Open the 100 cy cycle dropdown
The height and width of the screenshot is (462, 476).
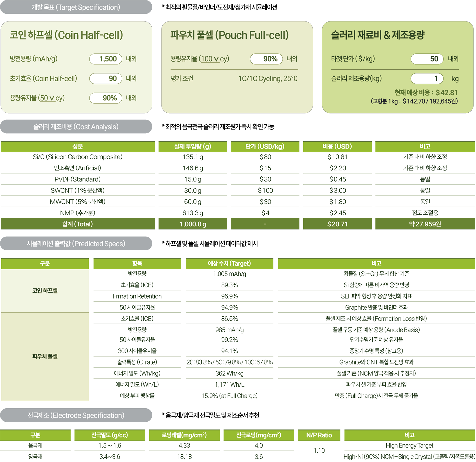[x=211, y=59]
